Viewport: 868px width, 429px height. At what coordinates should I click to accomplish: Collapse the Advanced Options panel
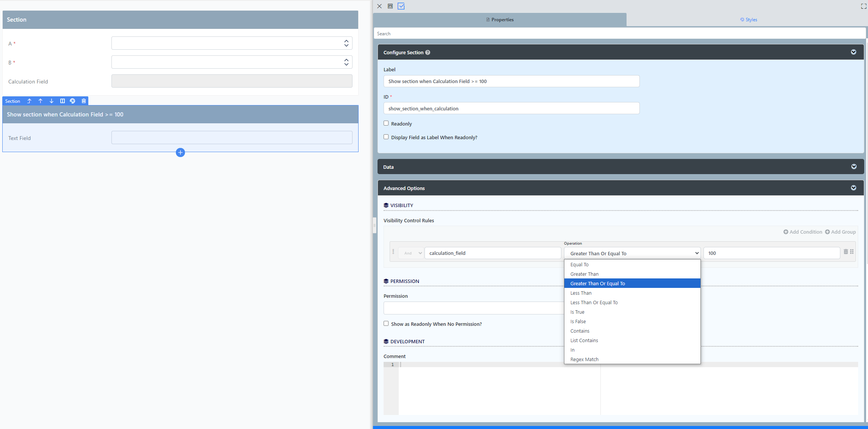pos(854,188)
